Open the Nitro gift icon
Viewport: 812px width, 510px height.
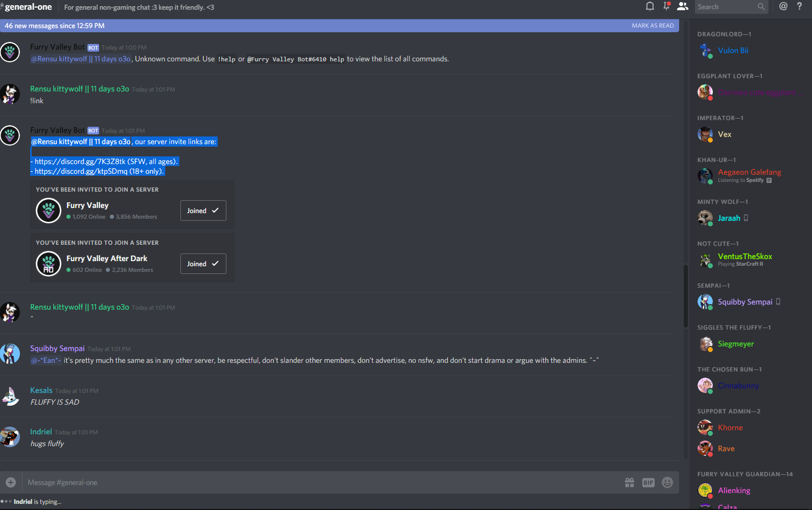coord(630,482)
